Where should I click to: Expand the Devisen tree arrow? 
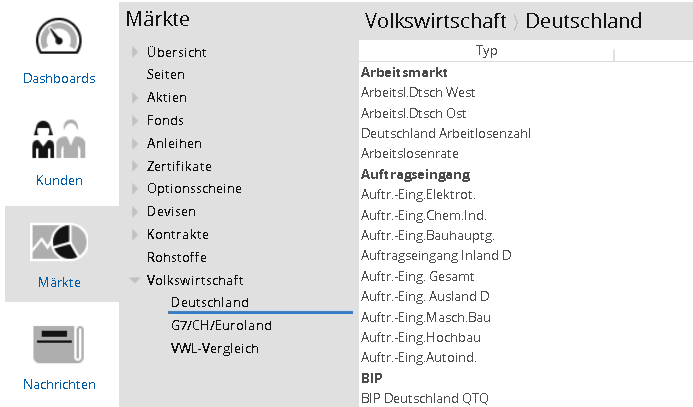coord(135,212)
